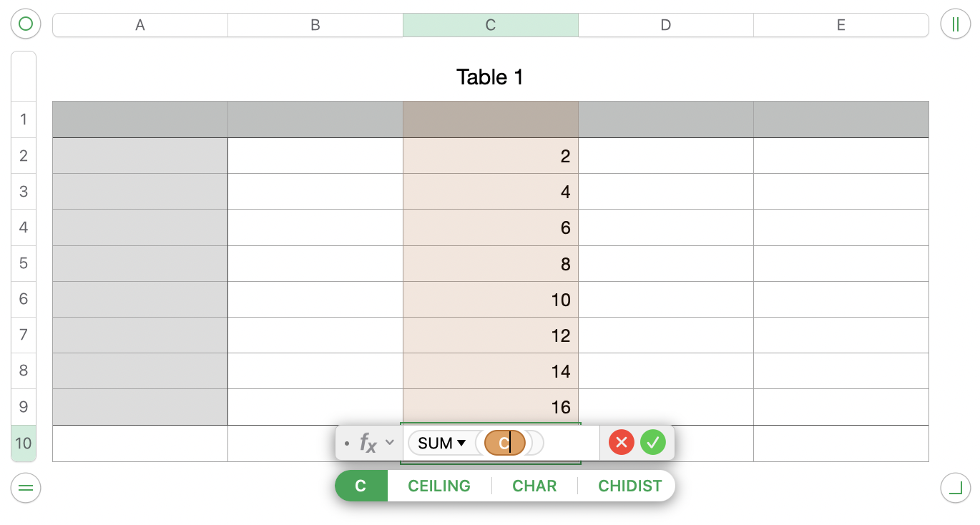
Task: Click the green circle table selection icon
Action: tap(25, 24)
